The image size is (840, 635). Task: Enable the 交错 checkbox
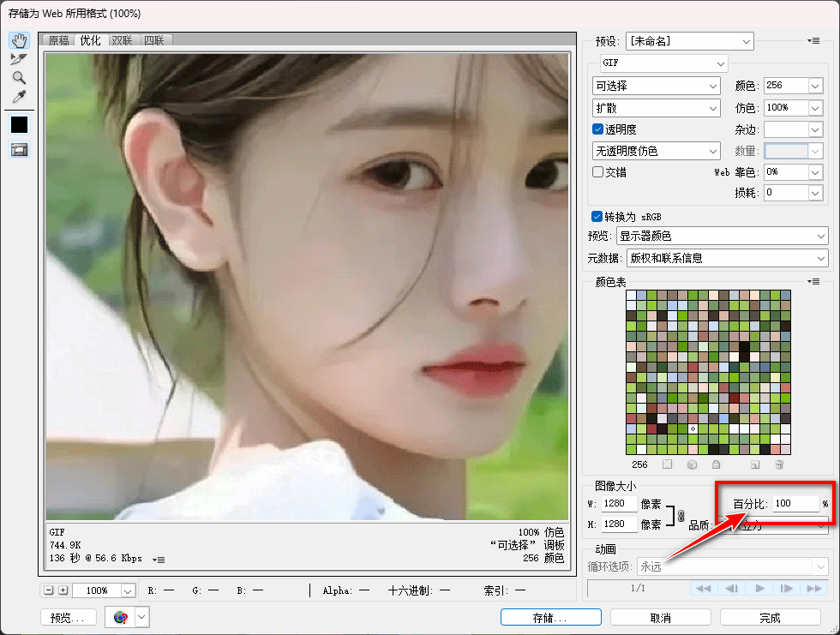(598, 172)
